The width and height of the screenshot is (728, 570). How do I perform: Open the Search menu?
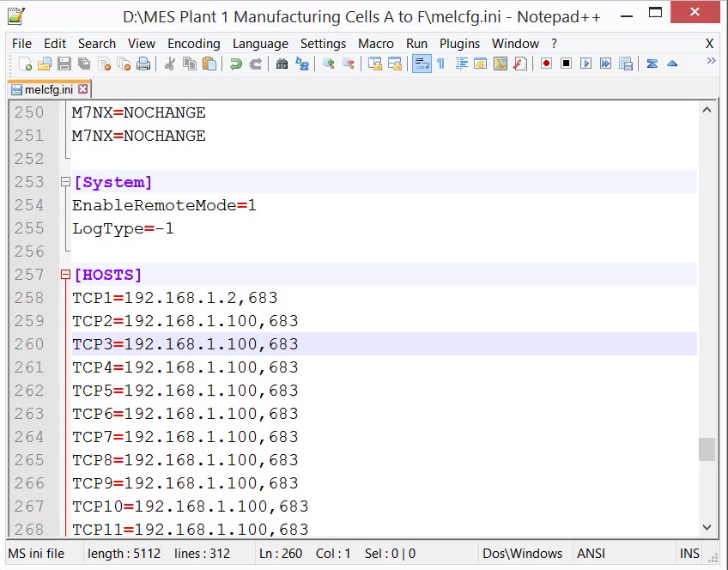pyautogui.click(x=96, y=44)
